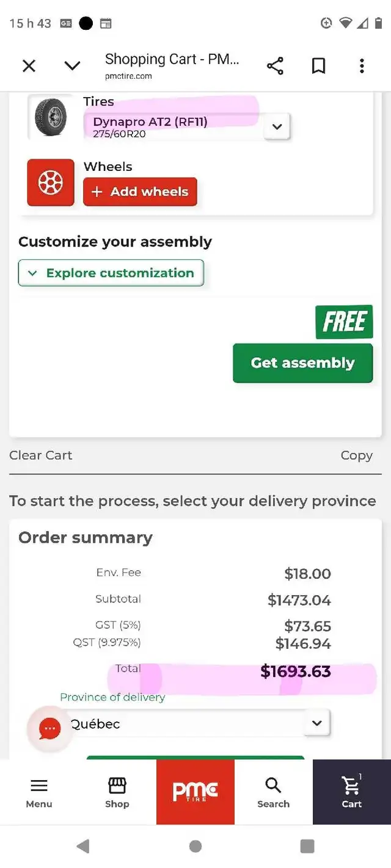Open the live chat bubble

49,728
